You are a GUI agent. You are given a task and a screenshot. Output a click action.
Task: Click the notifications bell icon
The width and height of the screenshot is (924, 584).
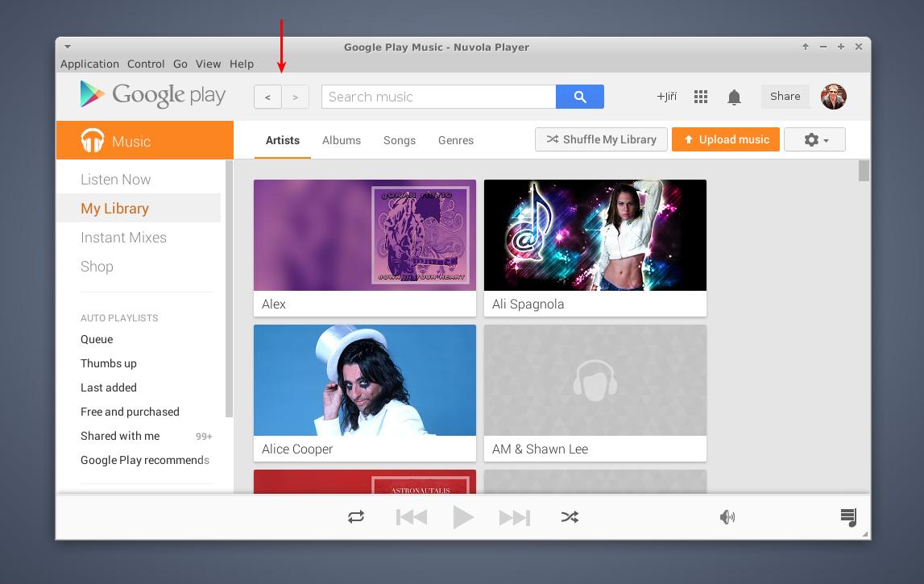[734, 97]
